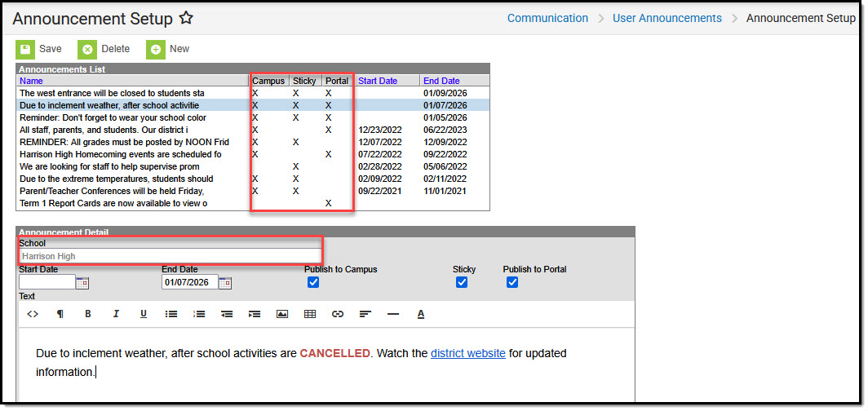The image size is (868, 411).
Task: Click the 01/05/2026 end date cell
Action: click(x=445, y=117)
